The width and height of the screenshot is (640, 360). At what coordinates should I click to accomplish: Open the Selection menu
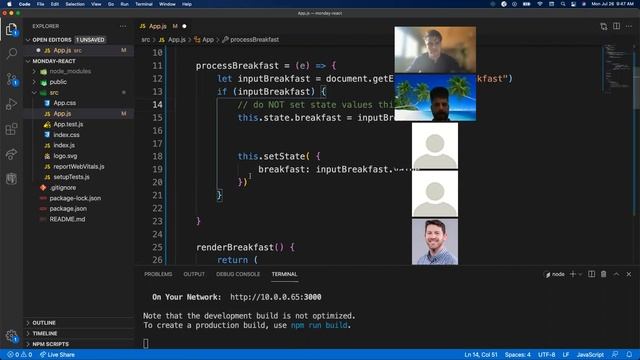(x=75, y=4)
